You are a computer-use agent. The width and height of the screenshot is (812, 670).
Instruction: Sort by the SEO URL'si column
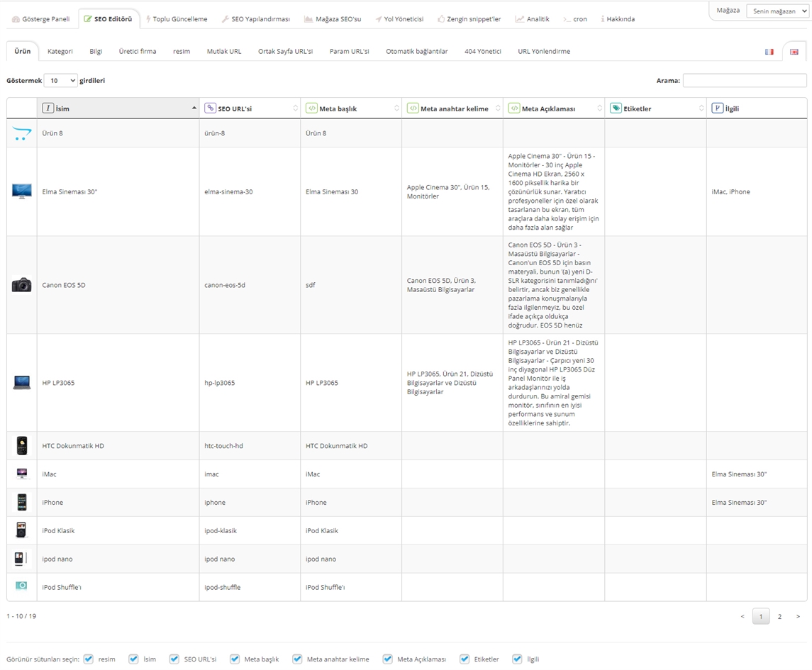tap(250, 108)
